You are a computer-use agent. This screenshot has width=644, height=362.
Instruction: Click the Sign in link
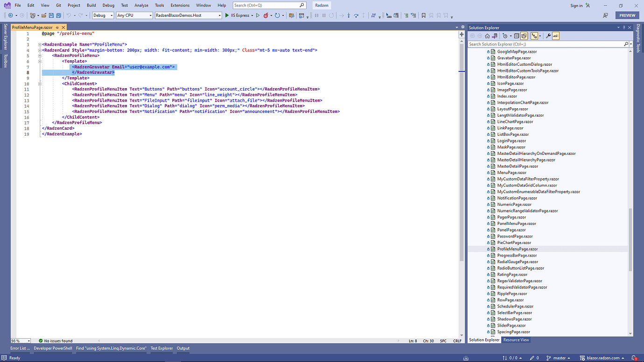pyautogui.click(x=576, y=6)
